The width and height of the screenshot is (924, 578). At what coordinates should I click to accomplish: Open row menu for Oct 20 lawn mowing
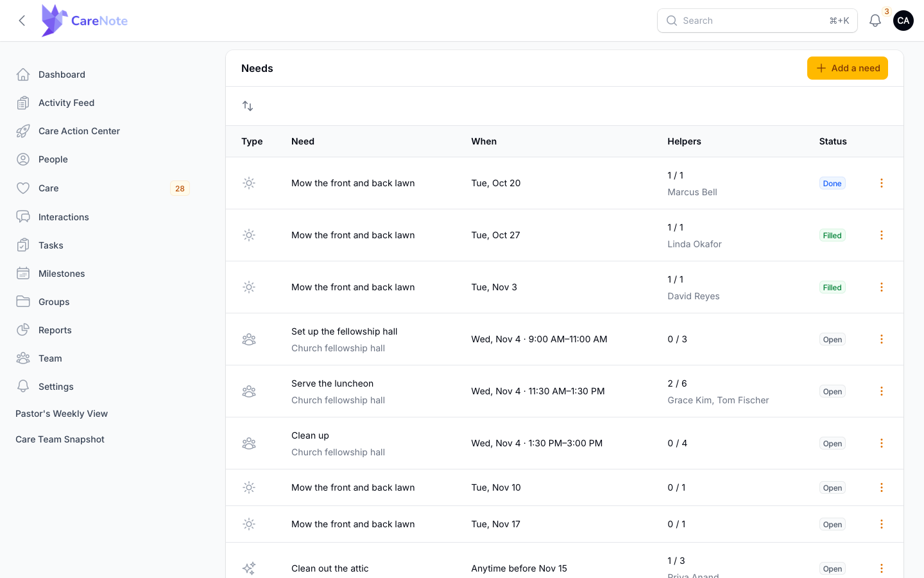coord(882,183)
